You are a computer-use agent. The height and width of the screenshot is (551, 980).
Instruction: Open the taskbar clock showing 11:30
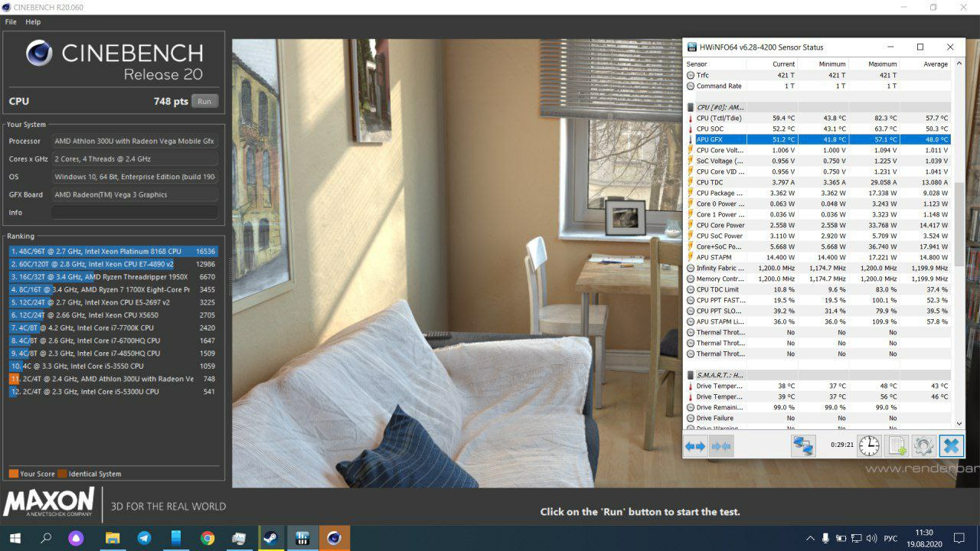pos(924,538)
